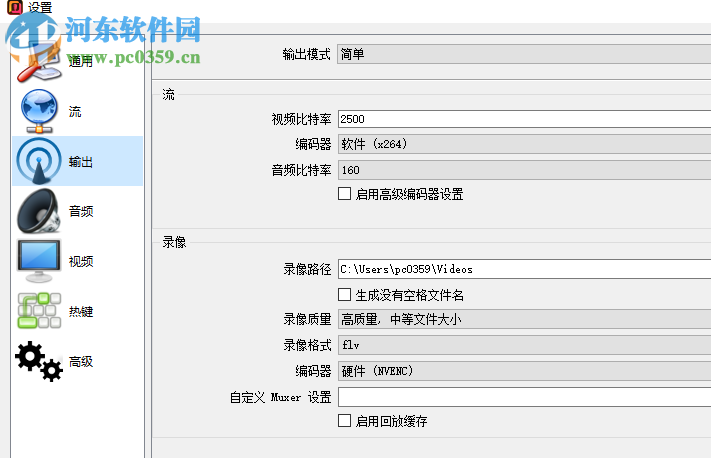
Task: Click the 录像路径 field with the Videos path
Action: (525, 269)
